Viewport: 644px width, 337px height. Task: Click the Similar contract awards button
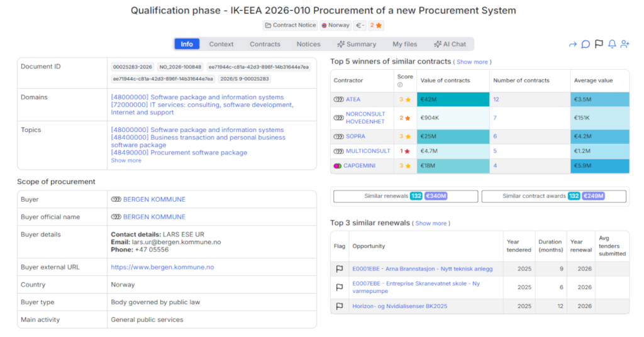pos(553,196)
